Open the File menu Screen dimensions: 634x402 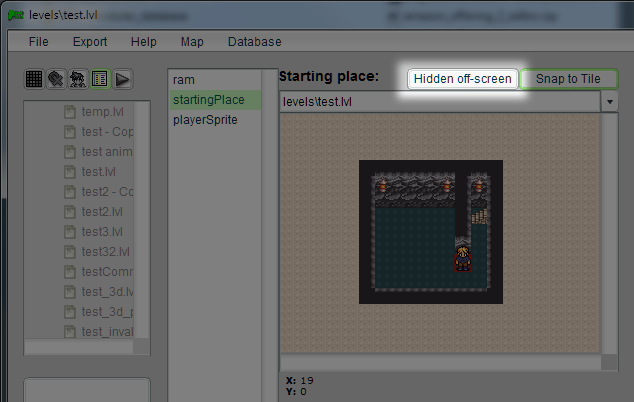point(39,42)
